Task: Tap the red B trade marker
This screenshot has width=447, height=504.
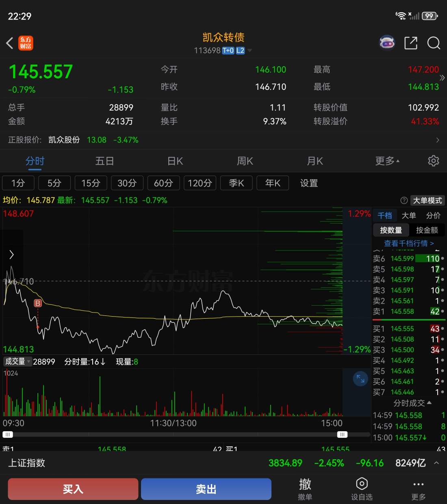Action: point(38,303)
